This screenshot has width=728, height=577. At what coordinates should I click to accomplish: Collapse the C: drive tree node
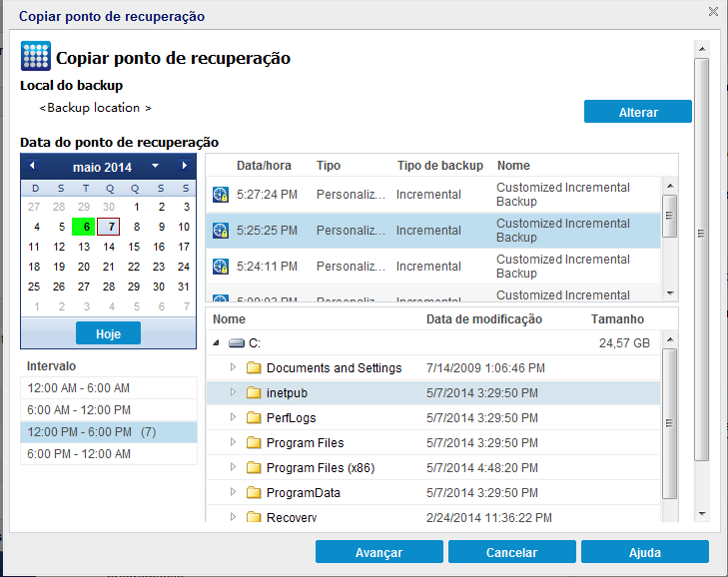click(x=216, y=343)
